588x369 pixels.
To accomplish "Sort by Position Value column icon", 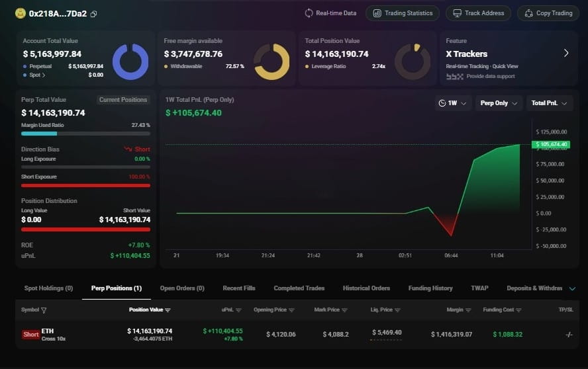I will [168, 310].
